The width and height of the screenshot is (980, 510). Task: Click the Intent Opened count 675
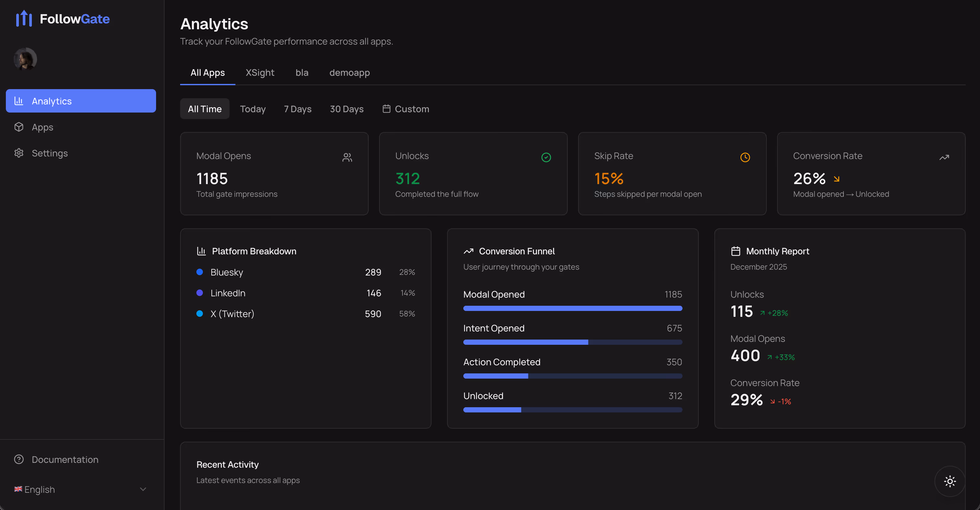click(x=674, y=328)
